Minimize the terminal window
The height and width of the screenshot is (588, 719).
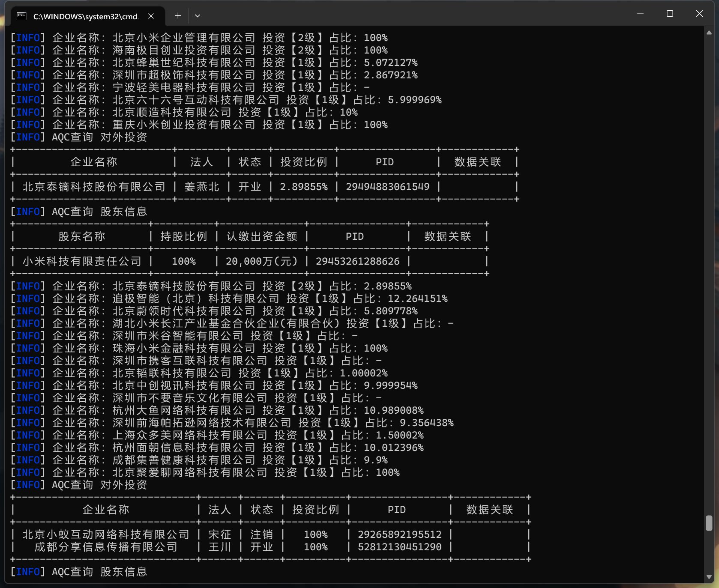coord(640,14)
